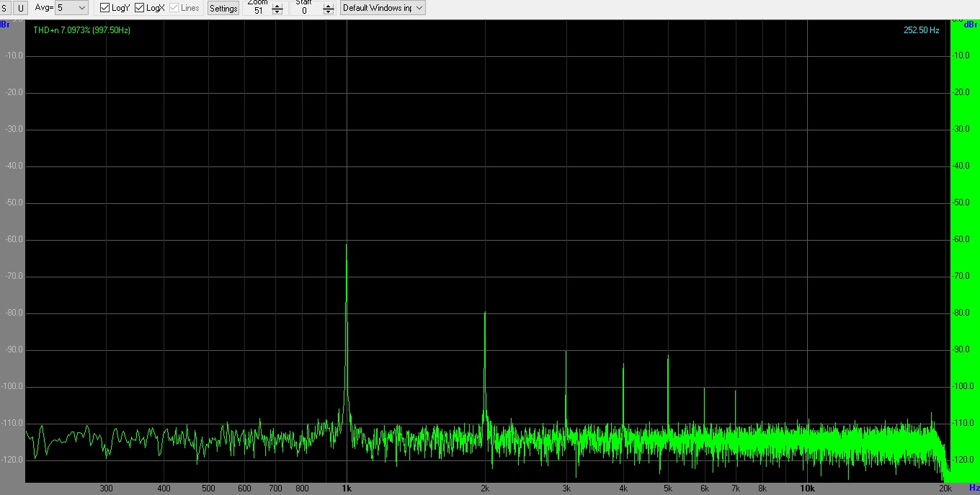Screen dimensions: 980x495
Task: Click -100.0 on the green right-hand scale
Action: click(962, 386)
